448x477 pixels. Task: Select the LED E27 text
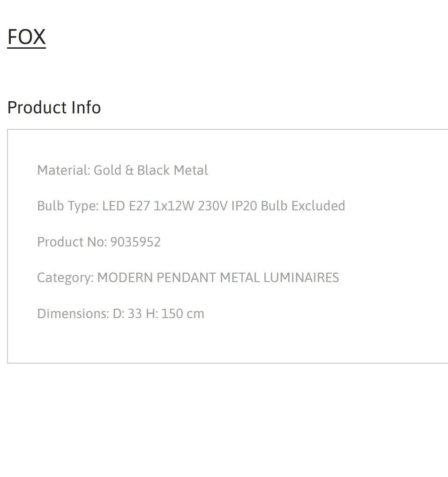click(126, 206)
